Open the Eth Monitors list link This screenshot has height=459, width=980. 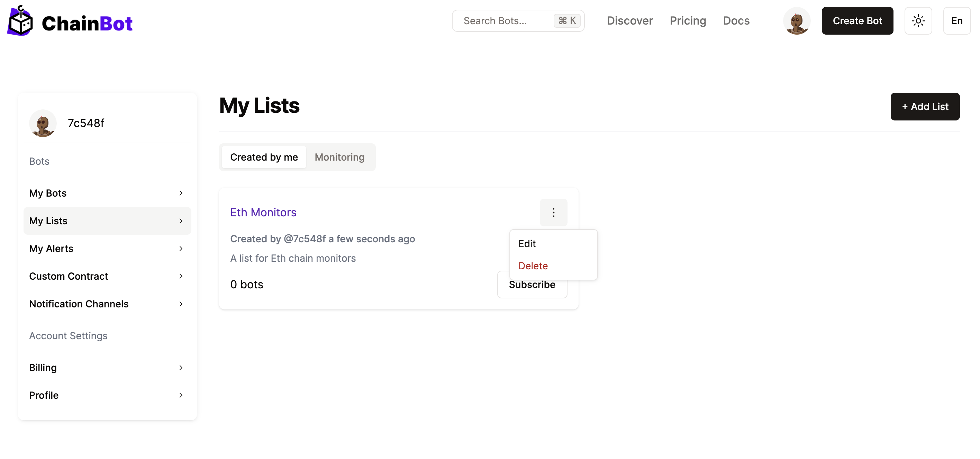[x=263, y=213]
